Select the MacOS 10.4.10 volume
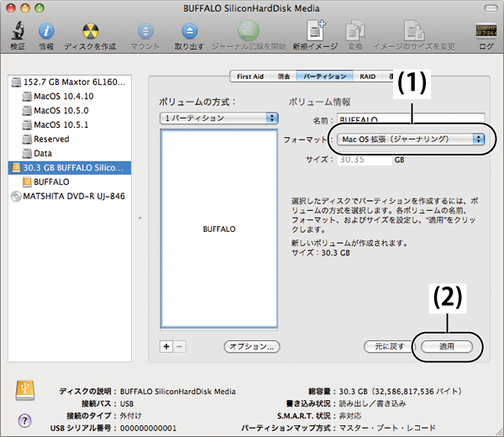Viewport: 504px width, 437px height. (70, 96)
